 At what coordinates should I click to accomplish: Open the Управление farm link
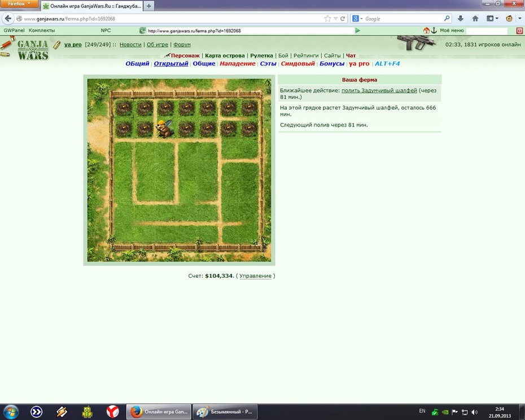click(255, 276)
